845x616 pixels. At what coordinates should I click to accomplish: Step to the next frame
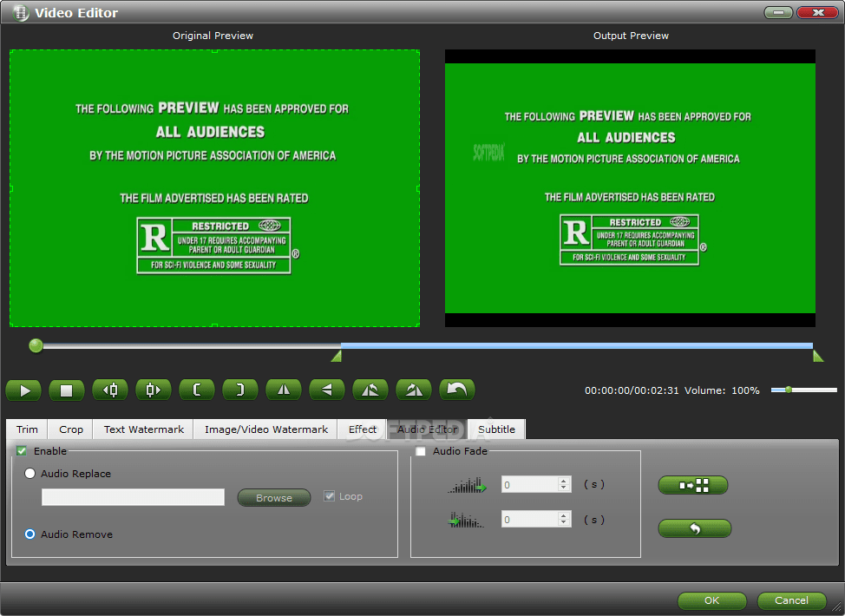point(153,390)
